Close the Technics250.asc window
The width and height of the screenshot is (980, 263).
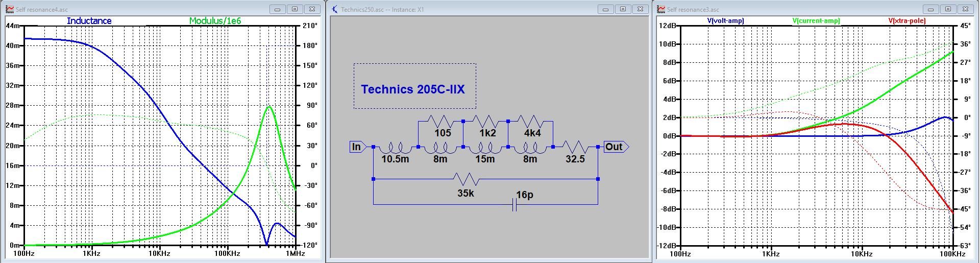640,9
